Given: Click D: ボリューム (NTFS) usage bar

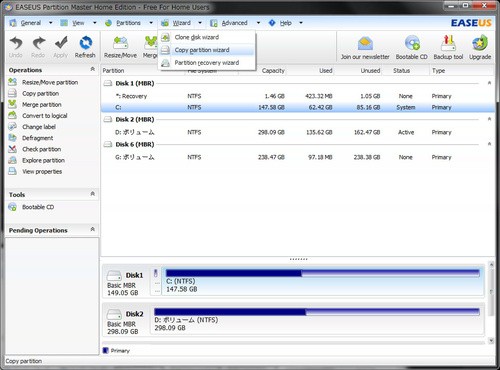Looking at the screenshot, I should (317, 312).
